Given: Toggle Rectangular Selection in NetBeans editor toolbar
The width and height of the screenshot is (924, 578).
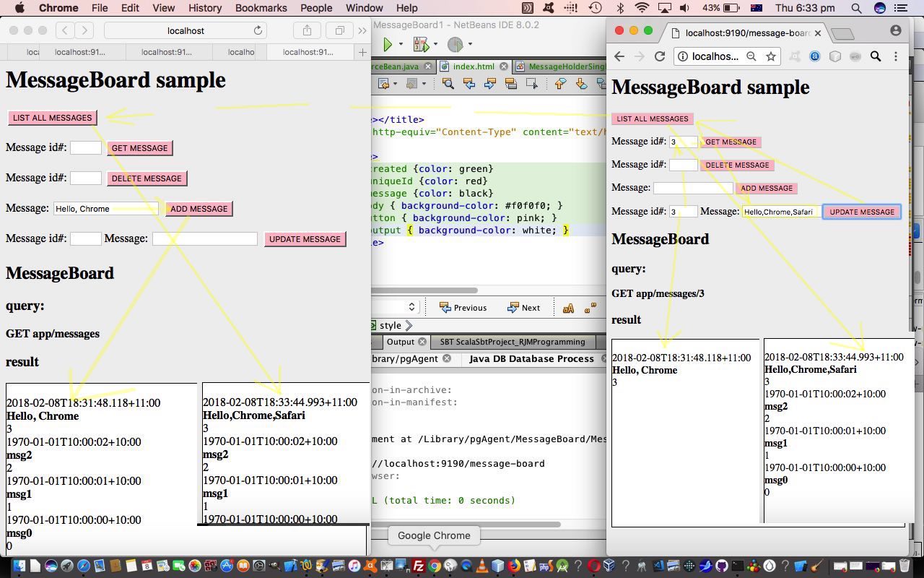Looking at the screenshot, I should click(532, 84).
